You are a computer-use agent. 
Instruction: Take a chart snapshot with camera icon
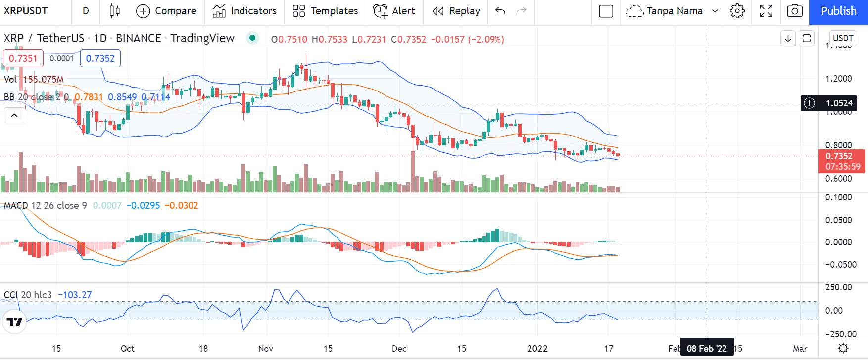794,11
